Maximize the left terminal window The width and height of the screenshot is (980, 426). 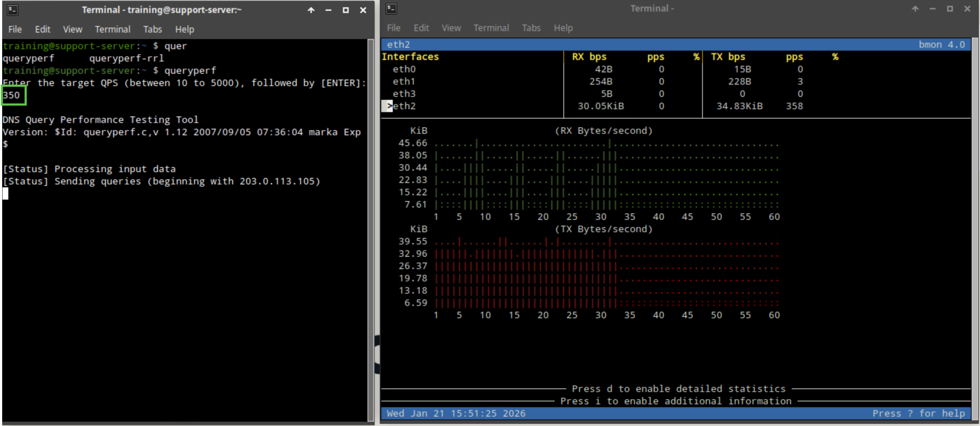tap(345, 10)
